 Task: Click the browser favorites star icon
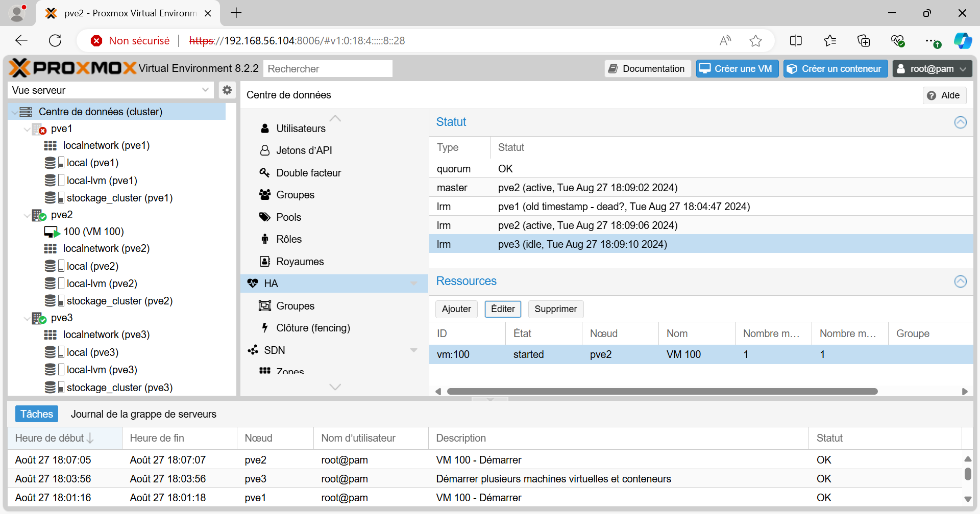pos(756,41)
